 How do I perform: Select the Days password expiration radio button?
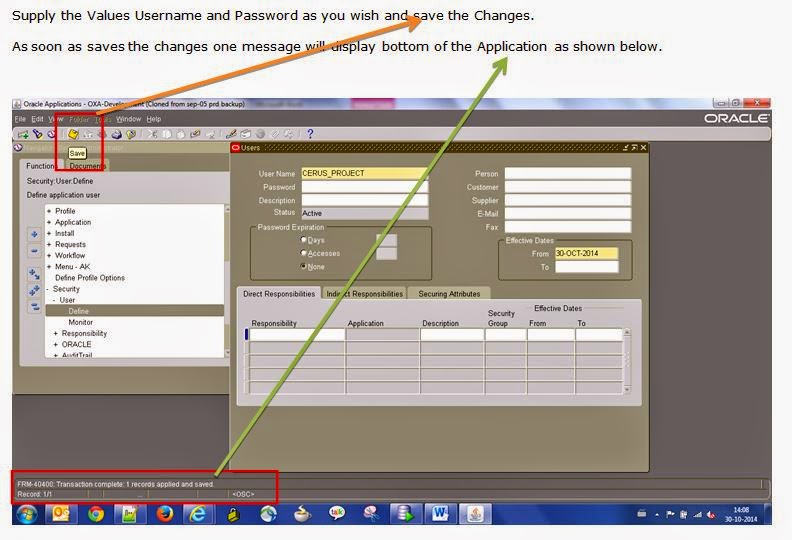(304, 240)
